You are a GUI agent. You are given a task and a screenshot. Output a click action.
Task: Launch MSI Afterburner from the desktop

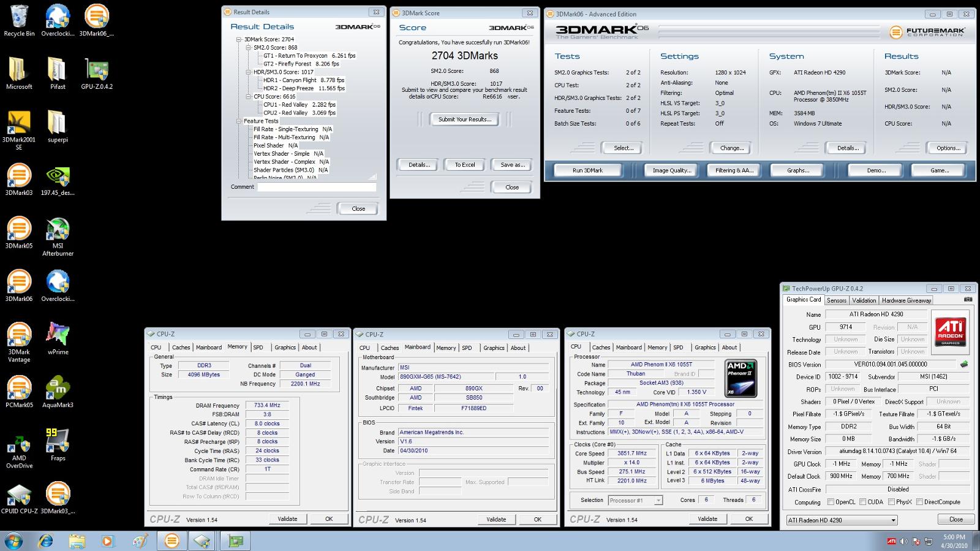(x=58, y=237)
